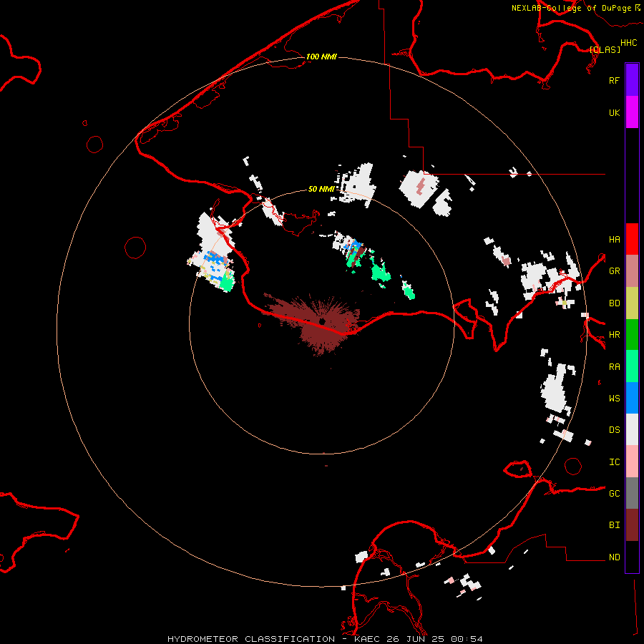Click the GC gray legend color swatch

click(632, 493)
